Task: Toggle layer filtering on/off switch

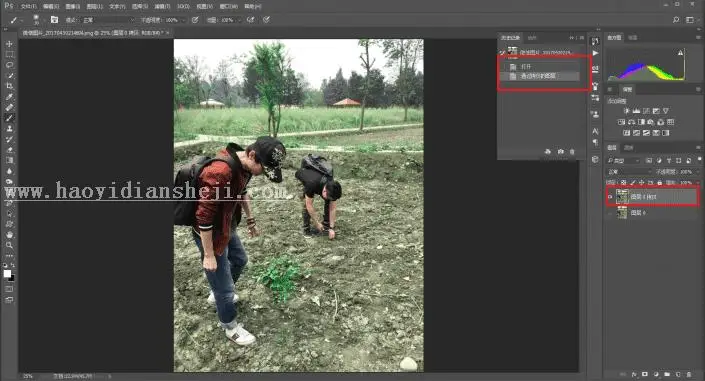Action: [699, 160]
